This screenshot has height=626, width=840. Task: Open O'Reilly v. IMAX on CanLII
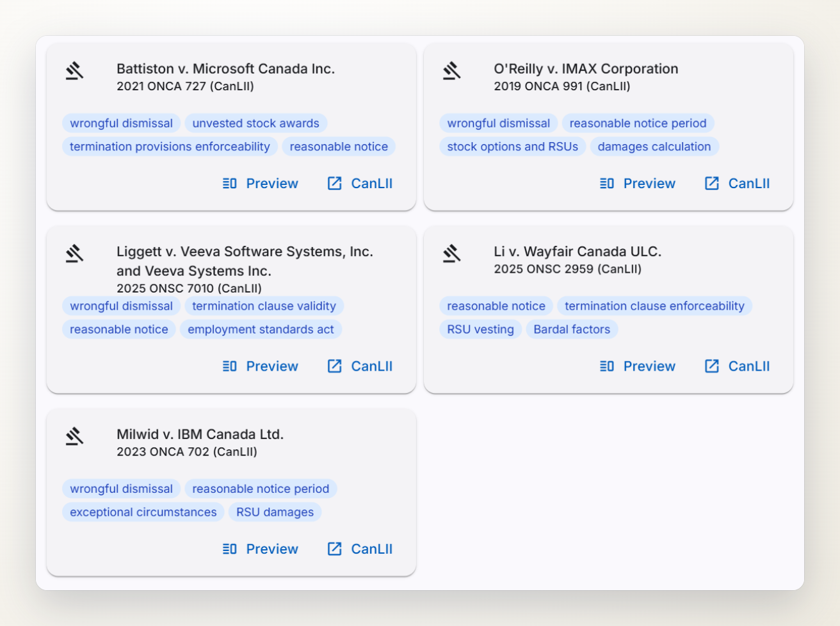(x=738, y=184)
